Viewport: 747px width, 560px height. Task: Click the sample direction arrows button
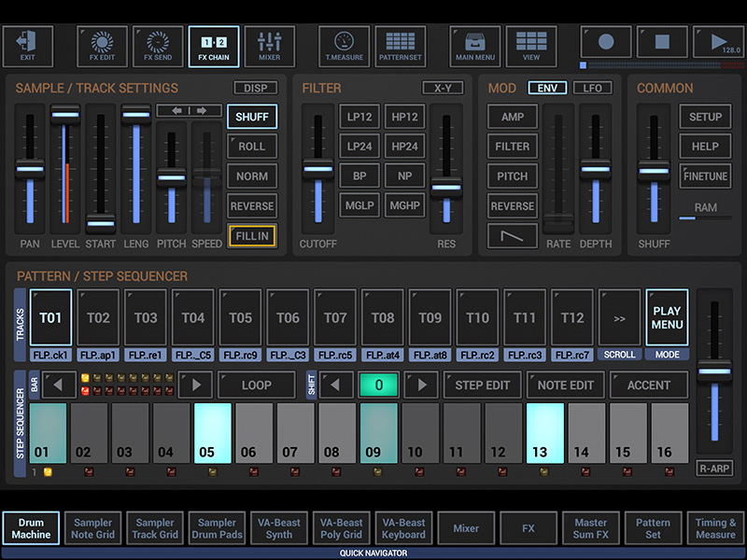[x=190, y=110]
